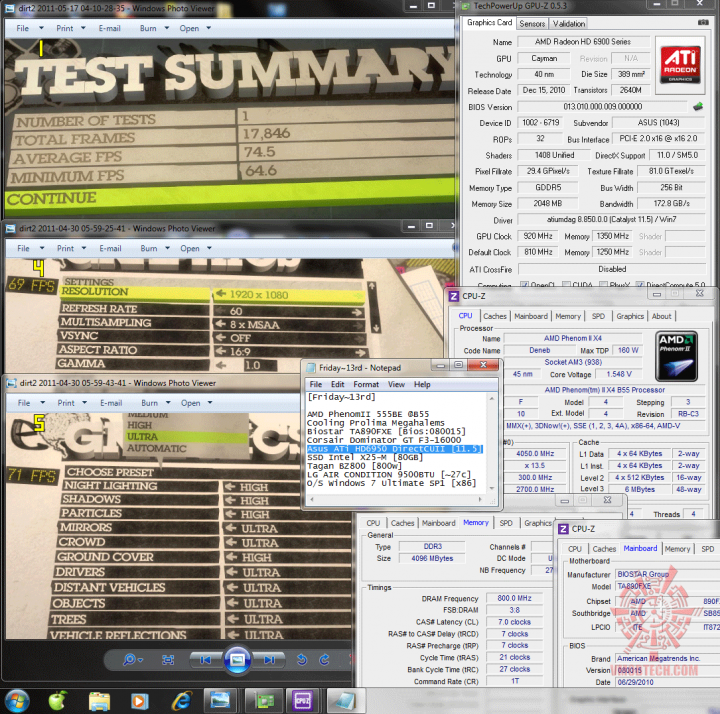This screenshot has height=714, width=720.
Task: Click the BIOS save chip icon in GPU-Z
Action: pyautogui.click(x=698, y=107)
